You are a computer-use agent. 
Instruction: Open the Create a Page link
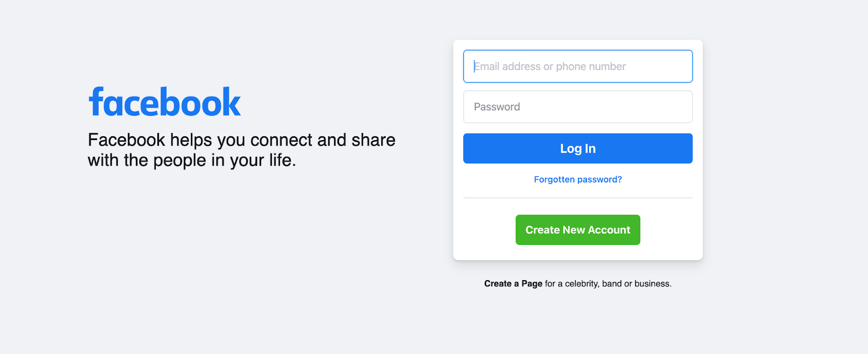513,283
